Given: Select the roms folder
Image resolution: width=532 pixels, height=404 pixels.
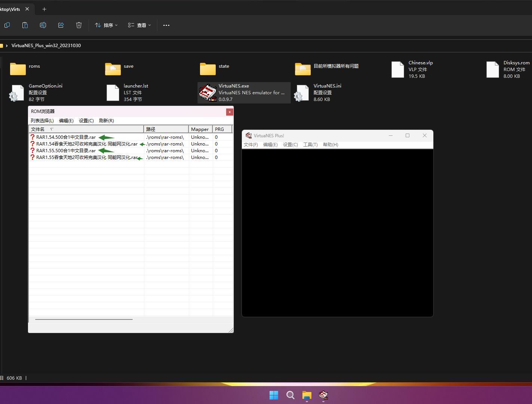Looking at the screenshot, I should [25, 69].
